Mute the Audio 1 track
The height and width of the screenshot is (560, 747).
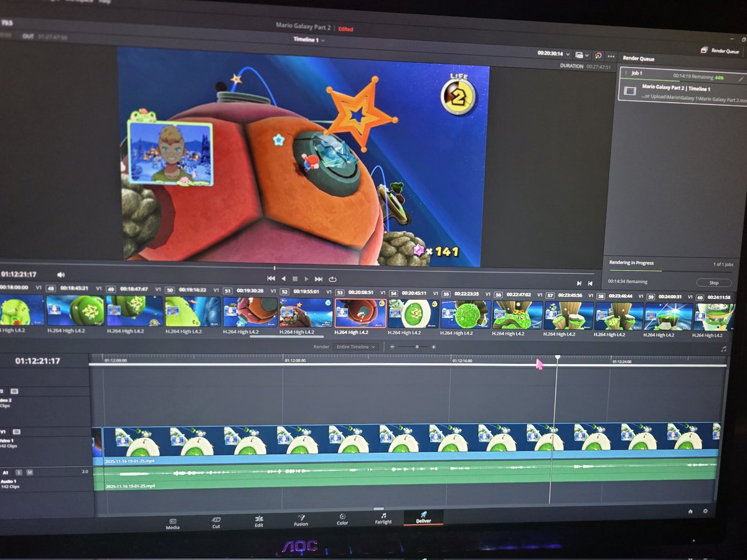tap(31, 474)
